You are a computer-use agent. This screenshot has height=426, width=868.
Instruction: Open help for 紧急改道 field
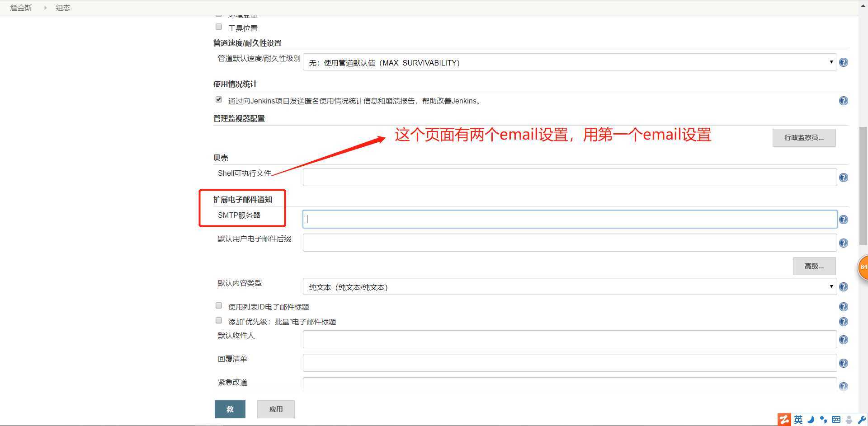[x=844, y=386]
